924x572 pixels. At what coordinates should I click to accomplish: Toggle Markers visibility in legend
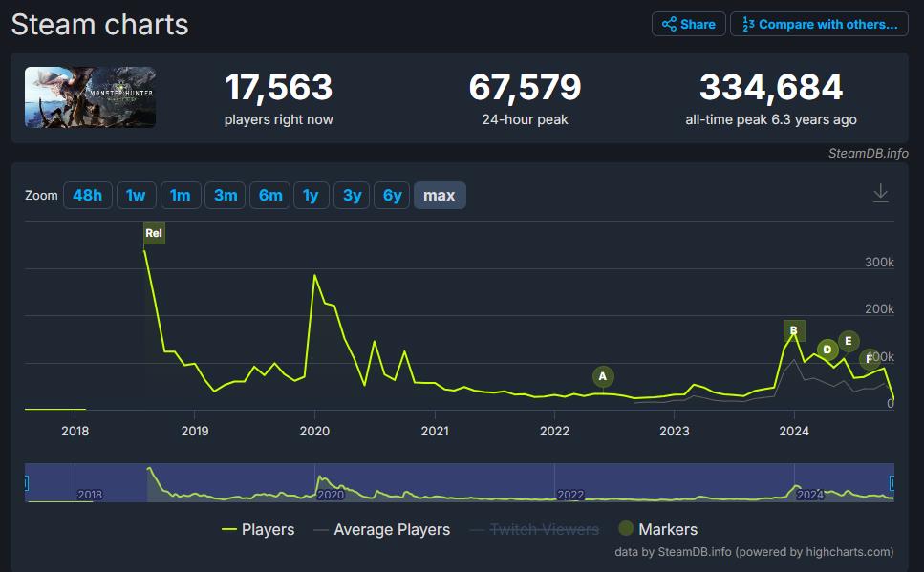pyautogui.click(x=658, y=529)
